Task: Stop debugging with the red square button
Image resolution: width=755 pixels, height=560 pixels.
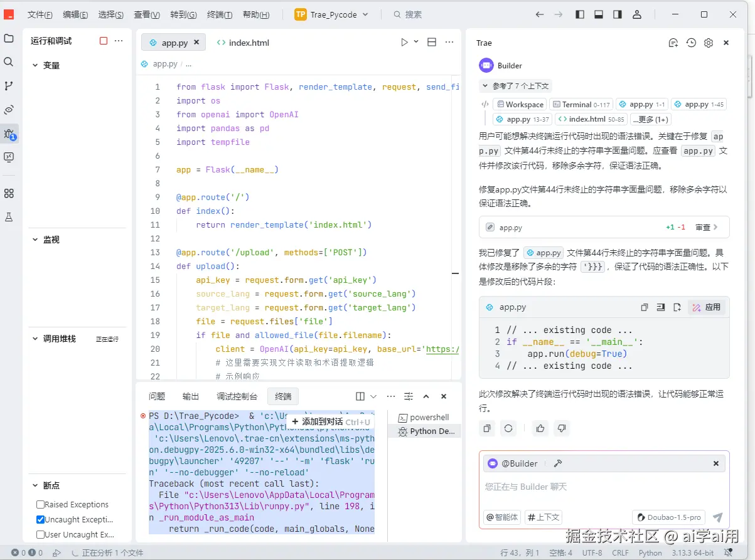Action: pos(104,41)
